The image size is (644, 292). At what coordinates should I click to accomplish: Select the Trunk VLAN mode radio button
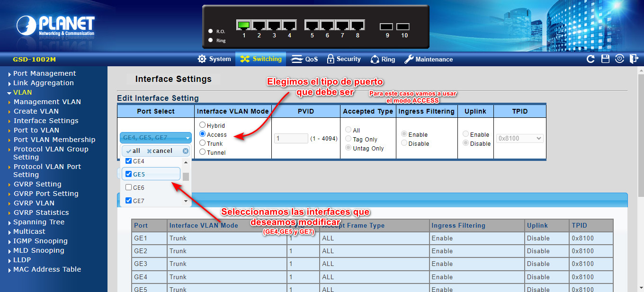tap(203, 143)
